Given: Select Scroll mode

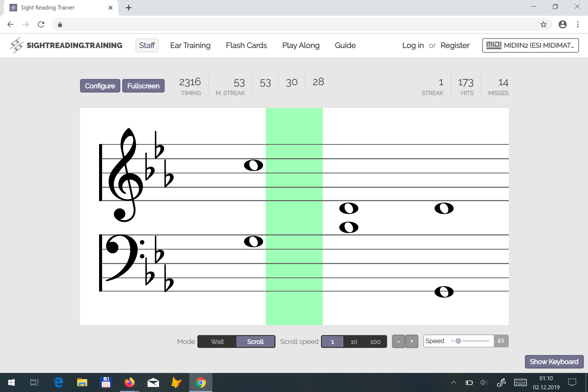Looking at the screenshot, I should [255, 342].
